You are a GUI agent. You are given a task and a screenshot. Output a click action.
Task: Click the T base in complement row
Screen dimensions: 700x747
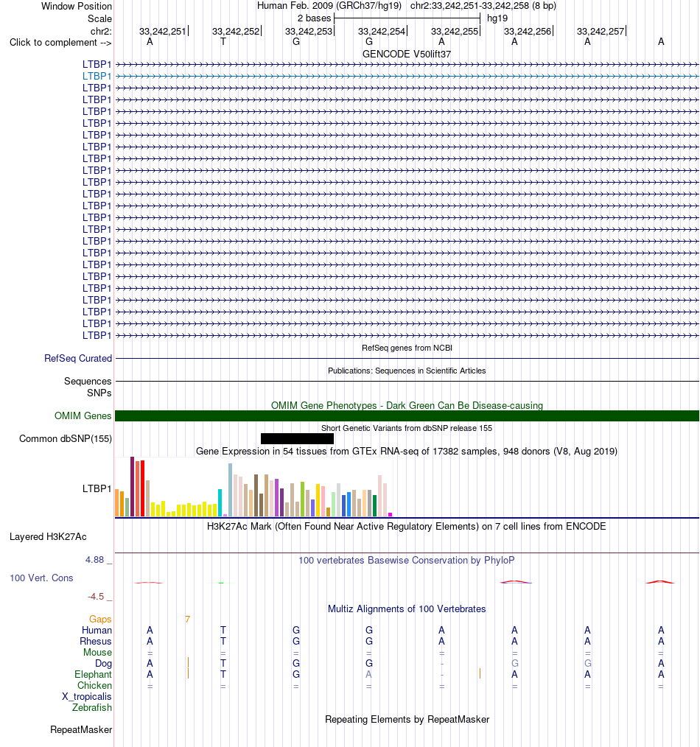(x=223, y=42)
